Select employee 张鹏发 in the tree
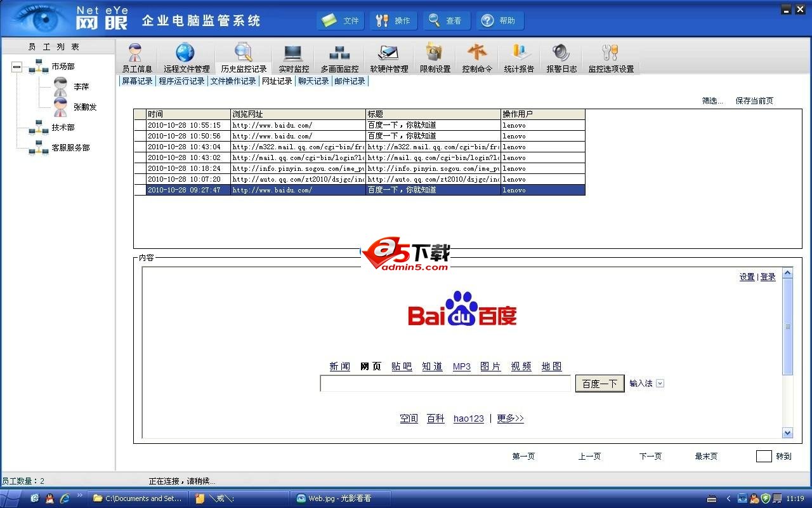The width and height of the screenshot is (812, 508). [x=85, y=107]
